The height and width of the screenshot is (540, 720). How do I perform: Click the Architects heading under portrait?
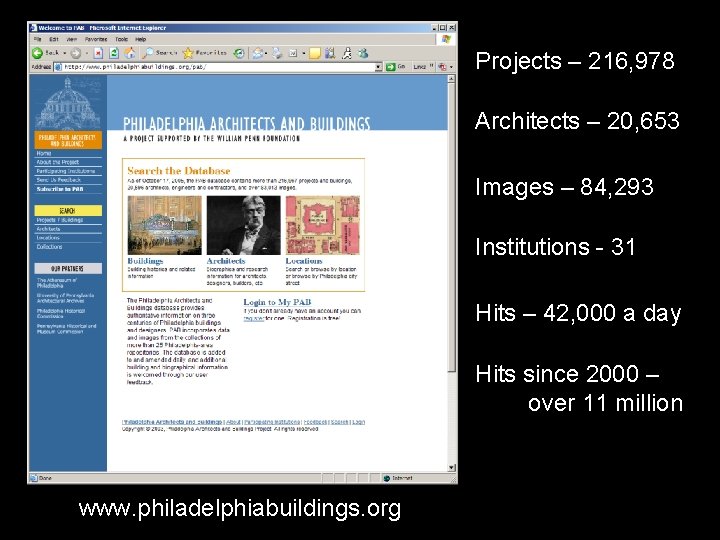pos(226,261)
